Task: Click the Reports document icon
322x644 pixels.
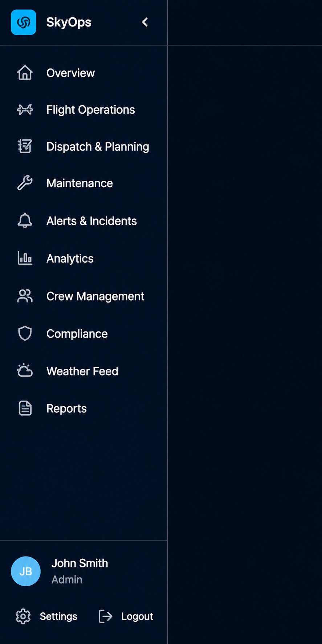Action: 25,408
